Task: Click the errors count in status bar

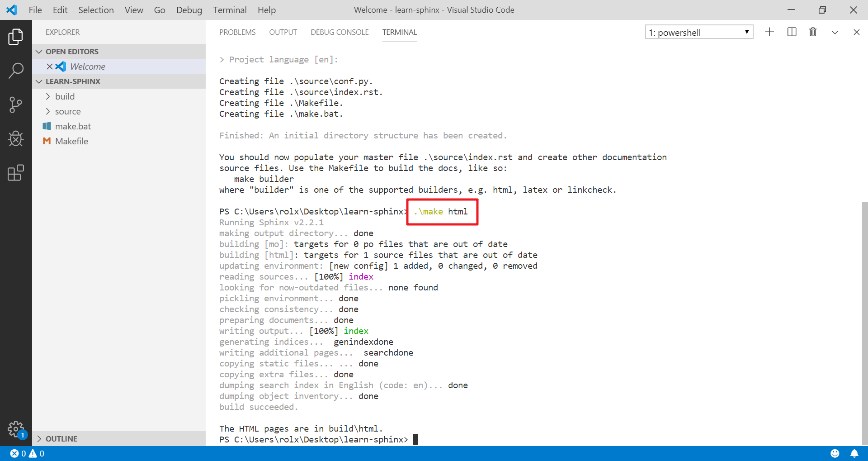Action: pos(18,453)
